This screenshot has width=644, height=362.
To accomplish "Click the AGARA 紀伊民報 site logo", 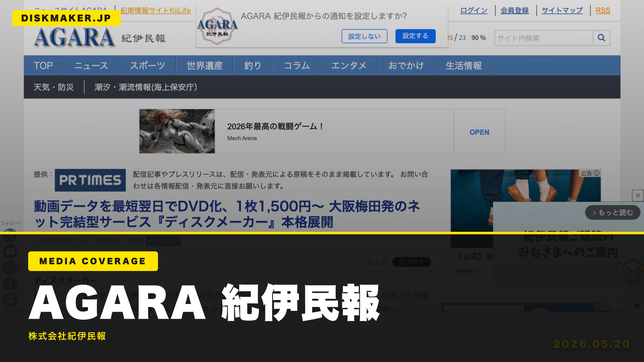I will [x=100, y=38].
